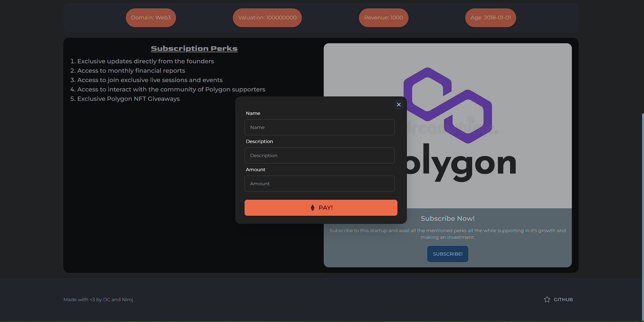Image resolution: width=644 pixels, height=322 pixels.
Task: Close the payment dialog with the X
Action: point(398,105)
